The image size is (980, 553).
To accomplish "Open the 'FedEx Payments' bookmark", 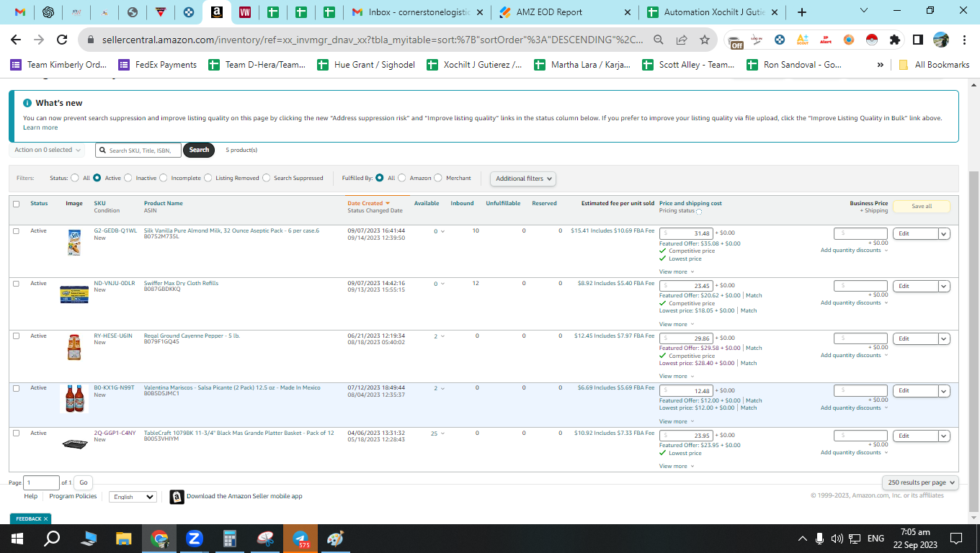I will point(157,65).
